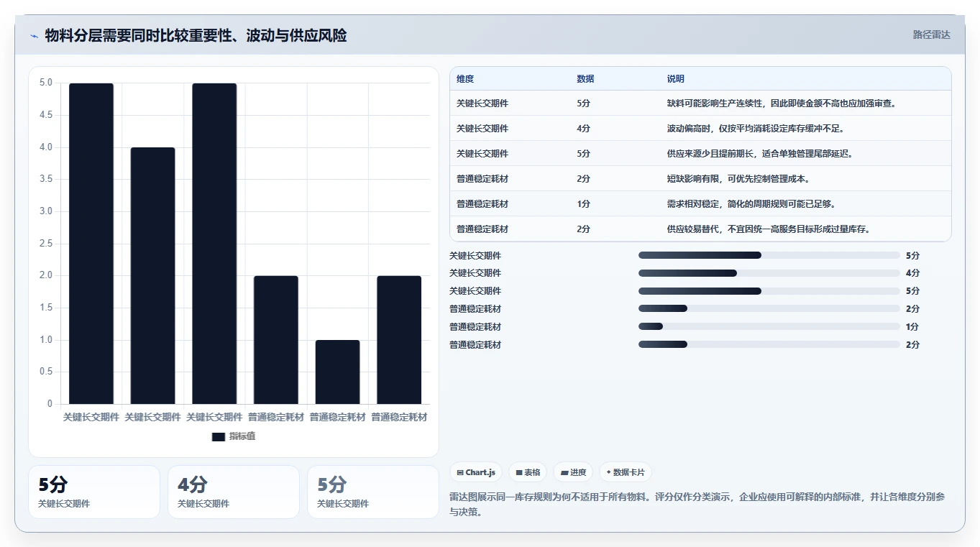Screen dimensions: 980x547
Task: Click the 1分 cell in the table
Action: [x=583, y=204]
